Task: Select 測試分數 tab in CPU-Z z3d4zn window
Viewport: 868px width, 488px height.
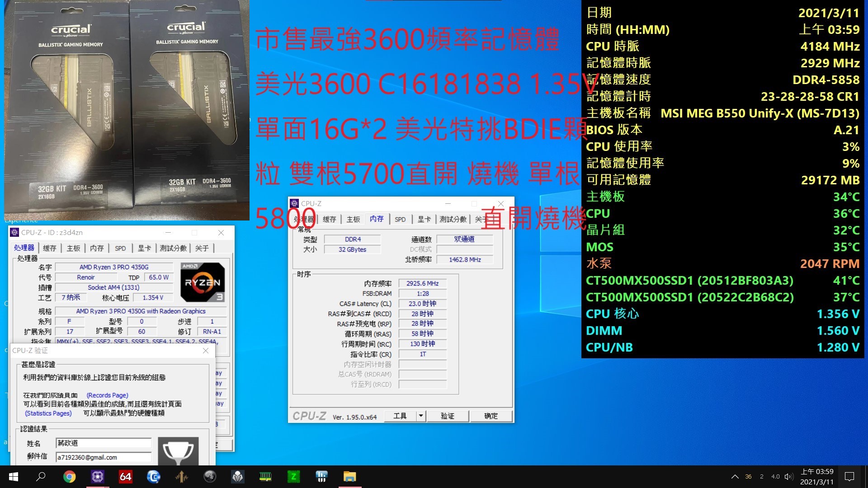Action: tap(173, 248)
